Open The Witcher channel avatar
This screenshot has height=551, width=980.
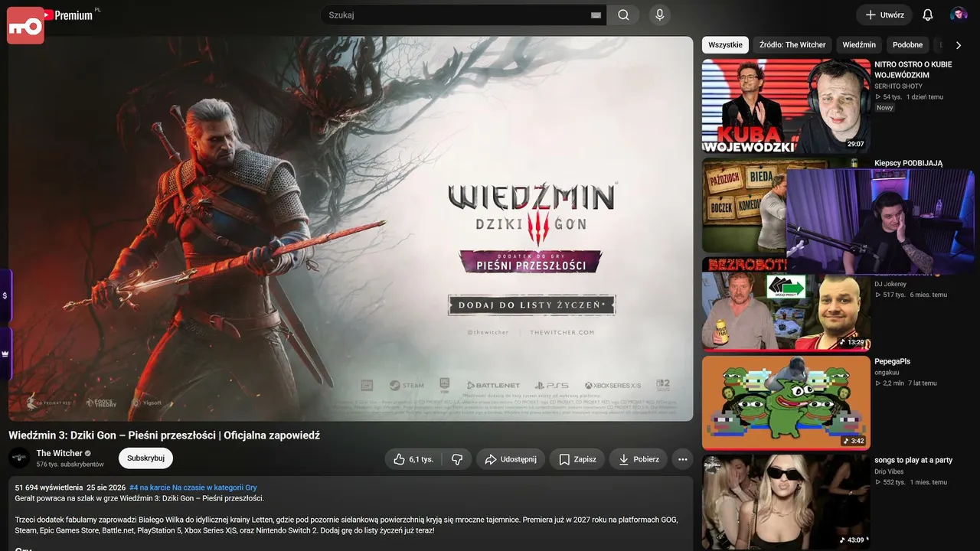19,458
